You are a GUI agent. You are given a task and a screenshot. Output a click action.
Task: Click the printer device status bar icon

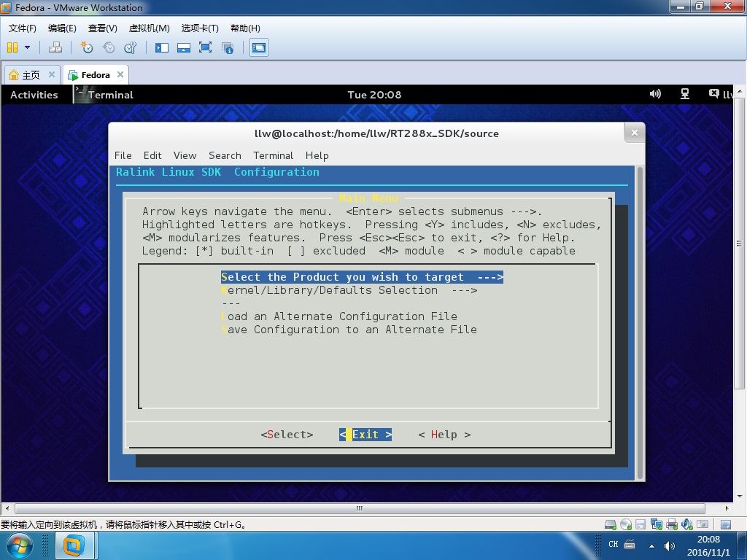[671, 524]
